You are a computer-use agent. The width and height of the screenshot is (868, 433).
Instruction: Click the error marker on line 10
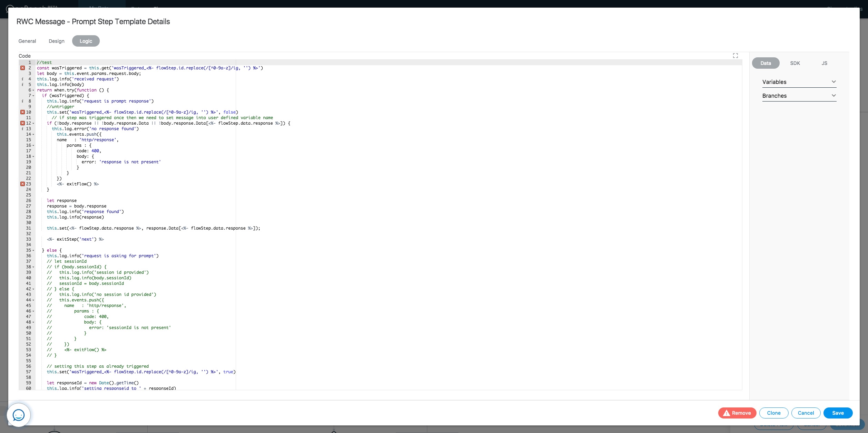[x=22, y=112]
